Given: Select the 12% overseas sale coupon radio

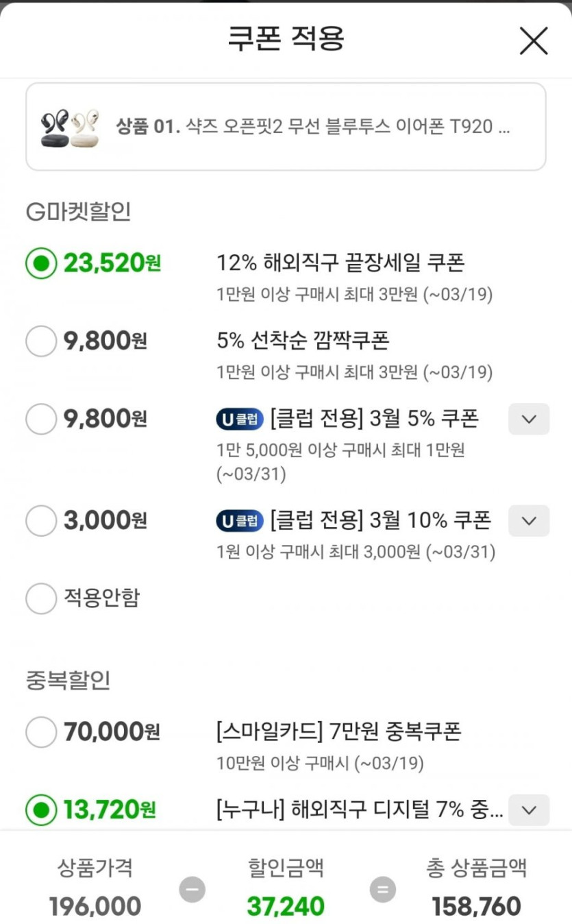Looking at the screenshot, I should 41,263.
